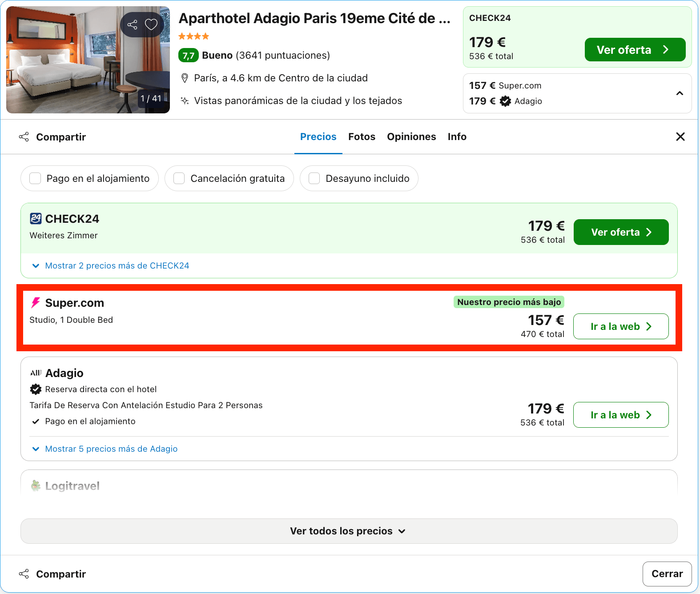Click bottom Compartir link
The image size is (700, 594).
52,574
